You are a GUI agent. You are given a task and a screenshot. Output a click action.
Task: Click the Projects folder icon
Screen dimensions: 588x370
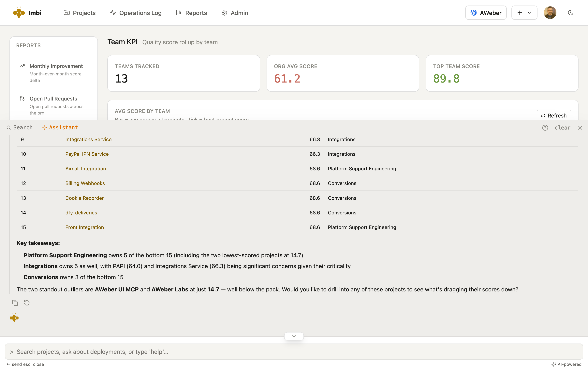pos(66,13)
